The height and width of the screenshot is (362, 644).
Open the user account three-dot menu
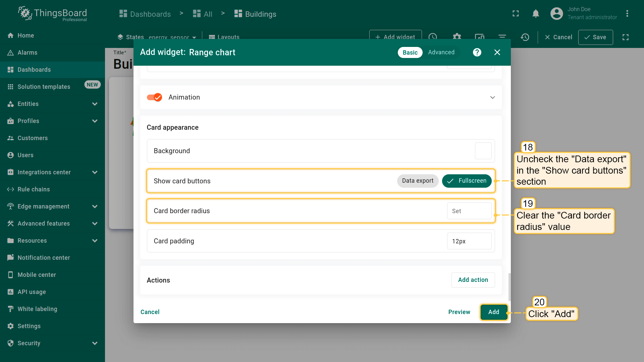[x=627, y=14]
